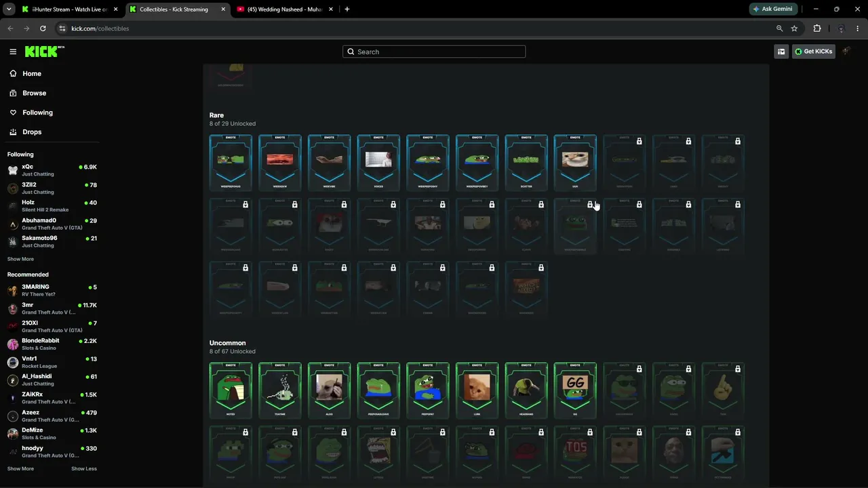Click the Get KICKs button

tap(814, 52)
